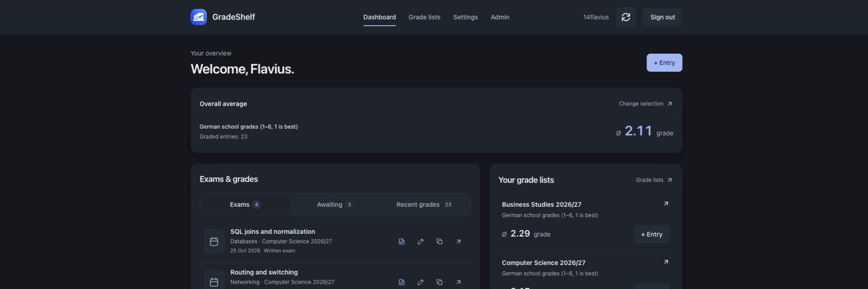Click the Business Studies 2026/27 title
The height and width of the screenshot is (289, 868).
click(x=542, y=205)
